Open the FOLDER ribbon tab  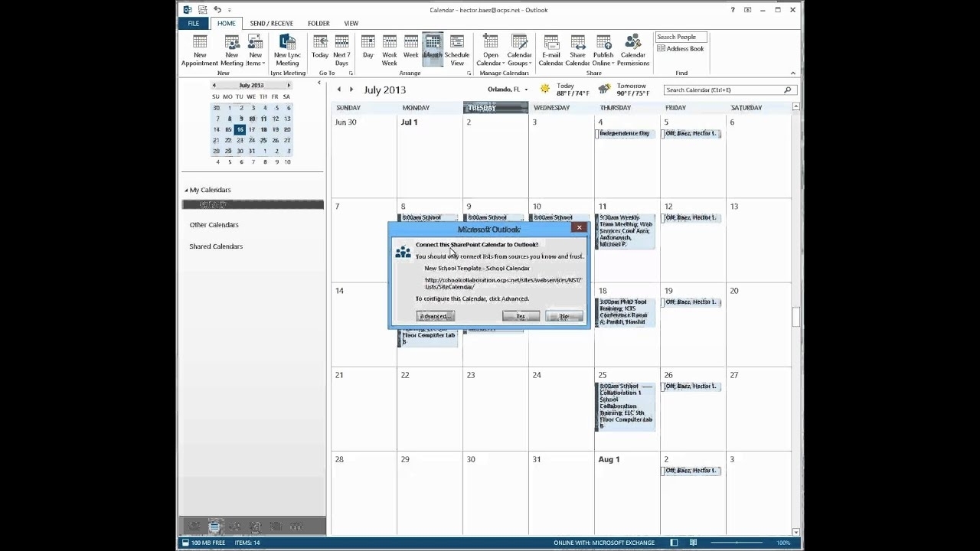point(318,24)
